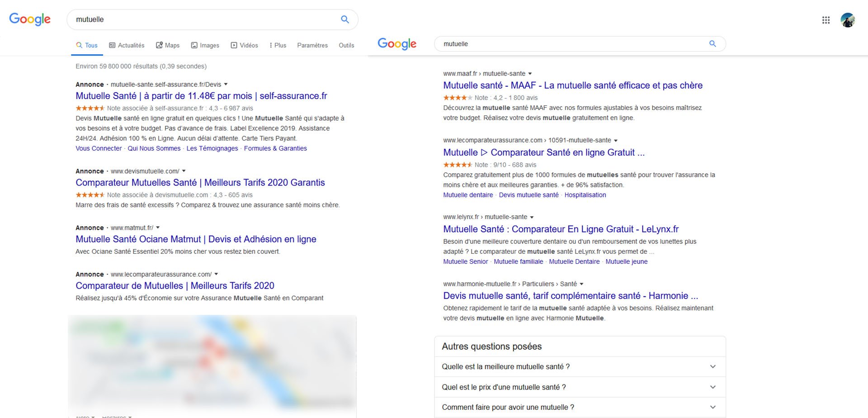Expand "Quelle est la meilleure mutuelle santé ?"
Screen dimensions: 868x418
click(580, 367)
